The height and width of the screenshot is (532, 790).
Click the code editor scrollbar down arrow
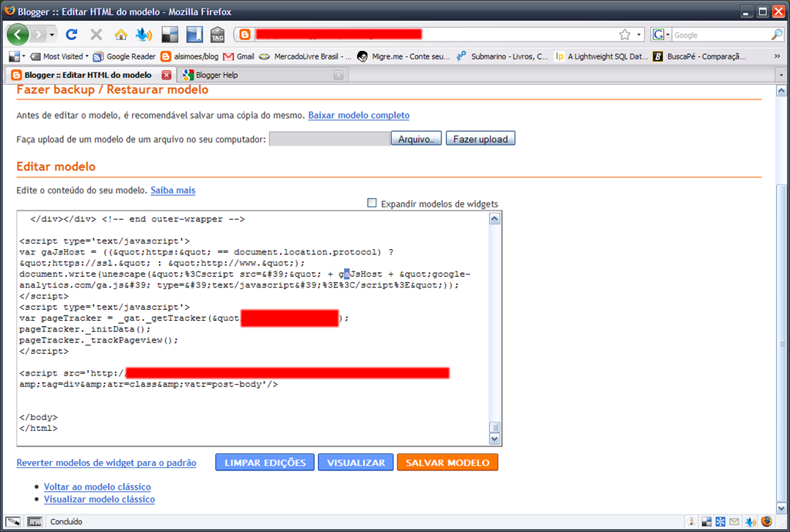495,439
